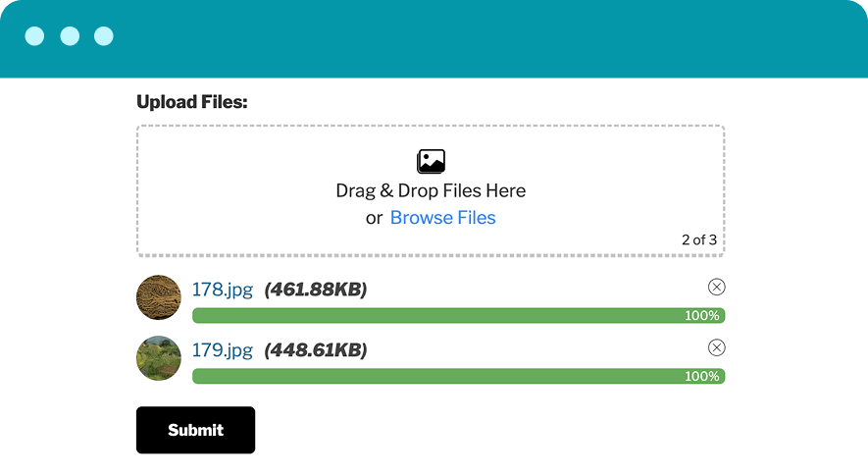Click the Submit button
This screenshot has width=868, height=476.
tap(195, 430)
